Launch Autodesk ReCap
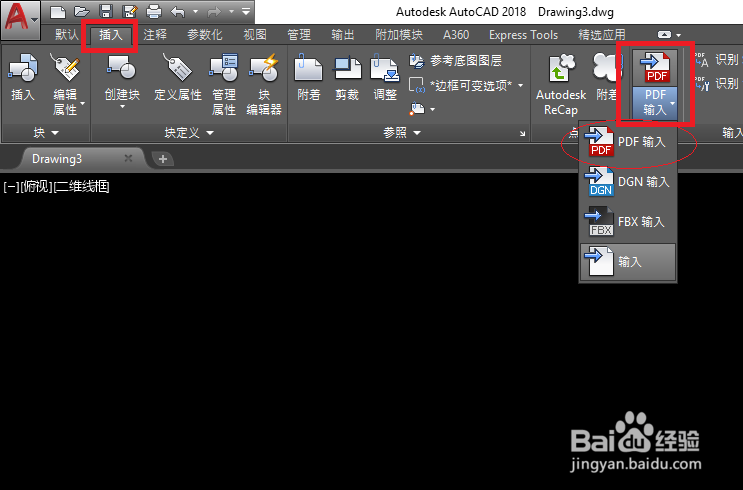Image resolution: width=743 pixels, height=490 pixels. (x=561, y=84)
